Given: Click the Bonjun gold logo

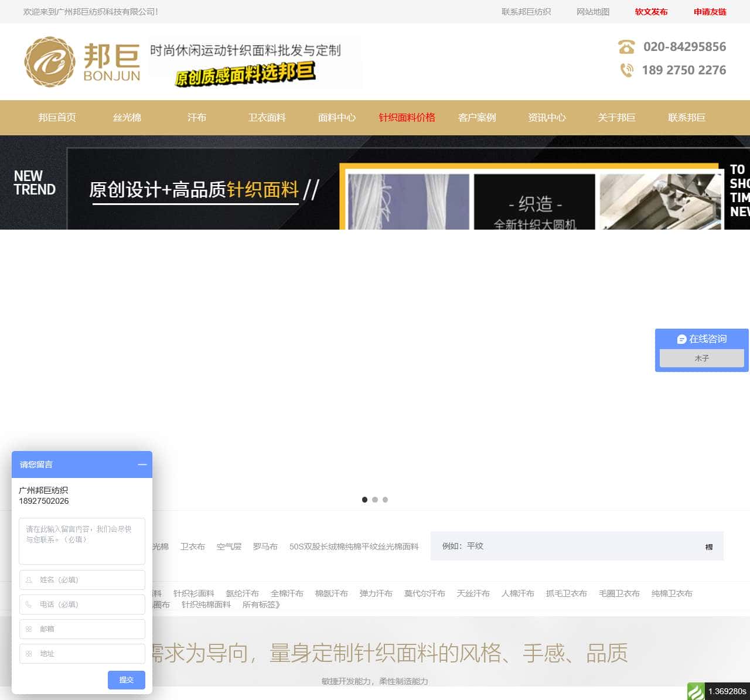Looking at the screenshot, I should (x=81, y=62).
